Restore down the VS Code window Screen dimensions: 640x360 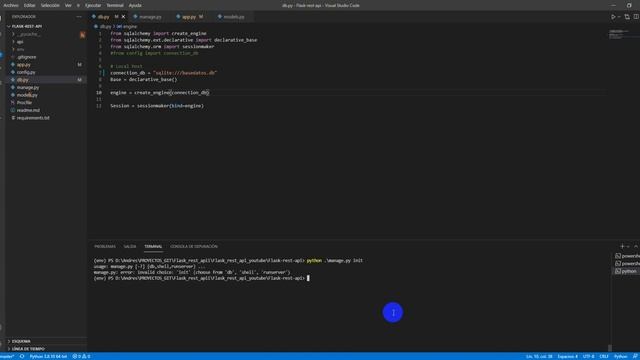pos(629,5)
